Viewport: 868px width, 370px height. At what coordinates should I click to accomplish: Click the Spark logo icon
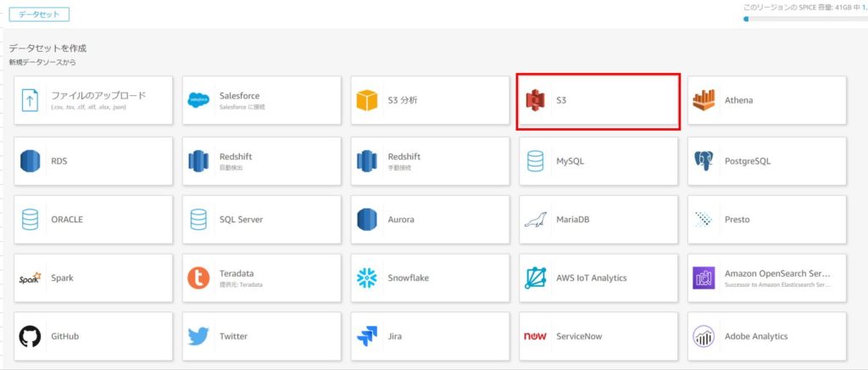tap(30, 278)
